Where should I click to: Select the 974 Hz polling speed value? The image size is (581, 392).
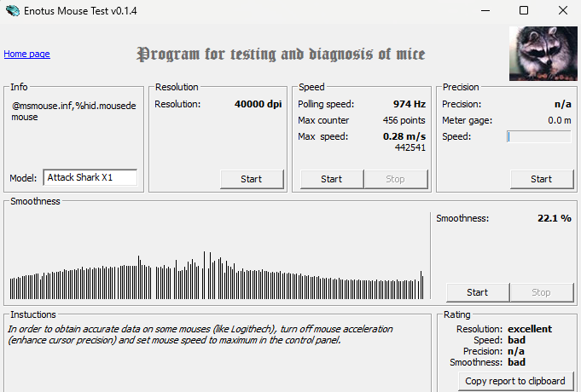pyautogui.click(x=409, y=104)
